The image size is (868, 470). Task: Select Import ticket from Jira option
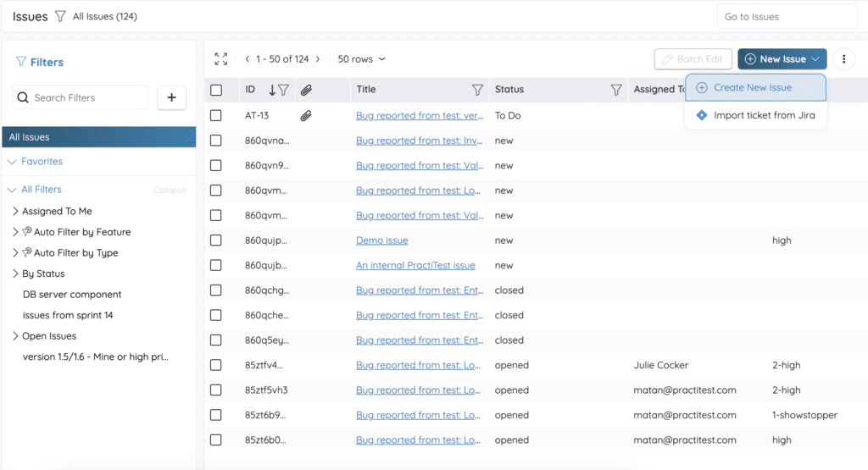[764, 115]
